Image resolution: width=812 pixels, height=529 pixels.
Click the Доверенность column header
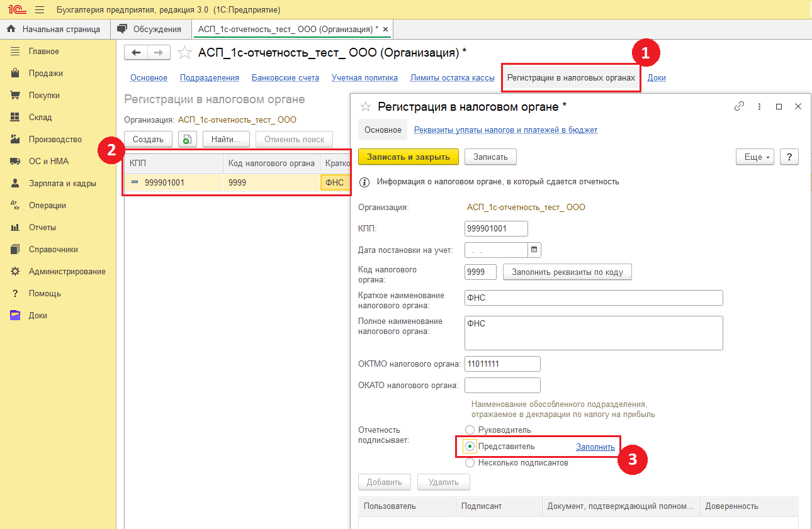[x=749, y=506]
